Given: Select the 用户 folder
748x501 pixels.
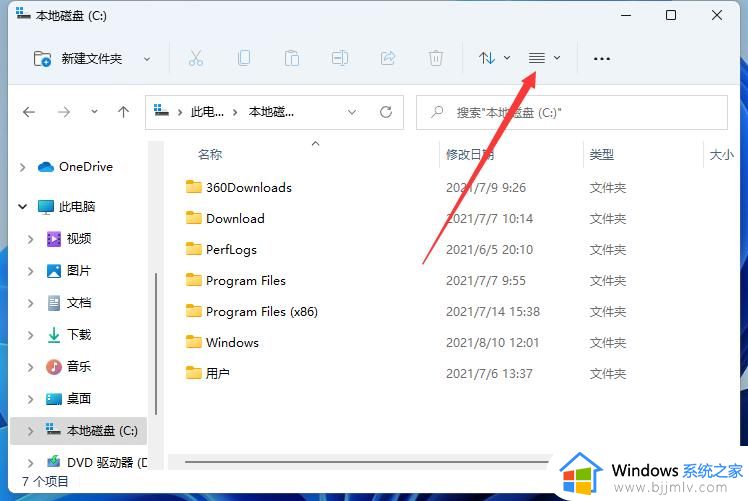Looking at the screenshot, I should click(208, 374).
